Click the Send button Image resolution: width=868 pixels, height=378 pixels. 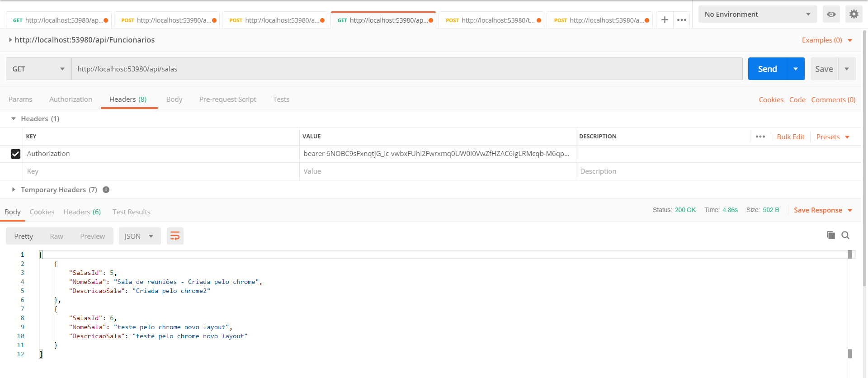pos(768,69)
